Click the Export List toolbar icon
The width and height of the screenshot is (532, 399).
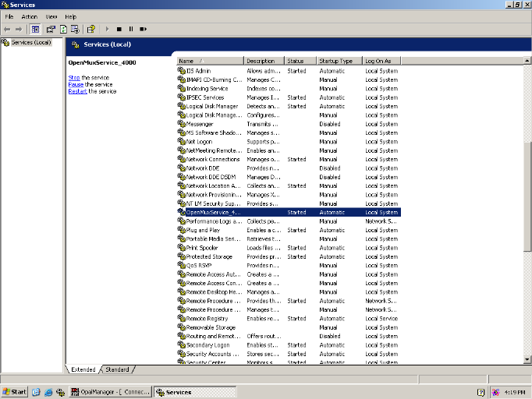74,29
